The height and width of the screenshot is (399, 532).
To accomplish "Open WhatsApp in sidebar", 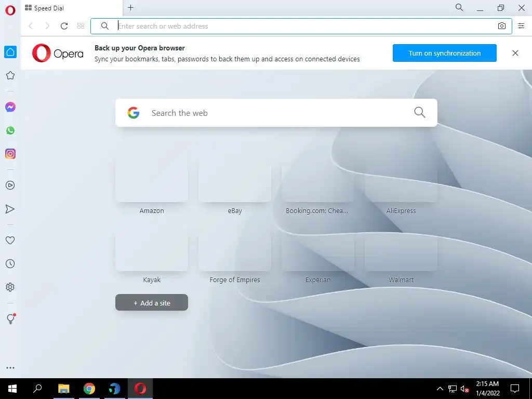I will click(10, 130).
